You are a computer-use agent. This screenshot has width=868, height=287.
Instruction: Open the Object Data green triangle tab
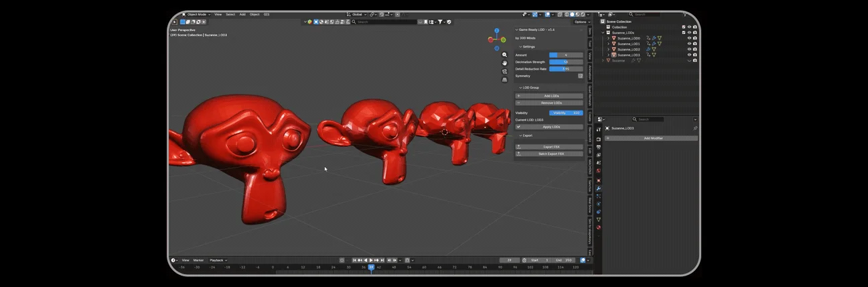pyautogui.click(x=599, y=219)
